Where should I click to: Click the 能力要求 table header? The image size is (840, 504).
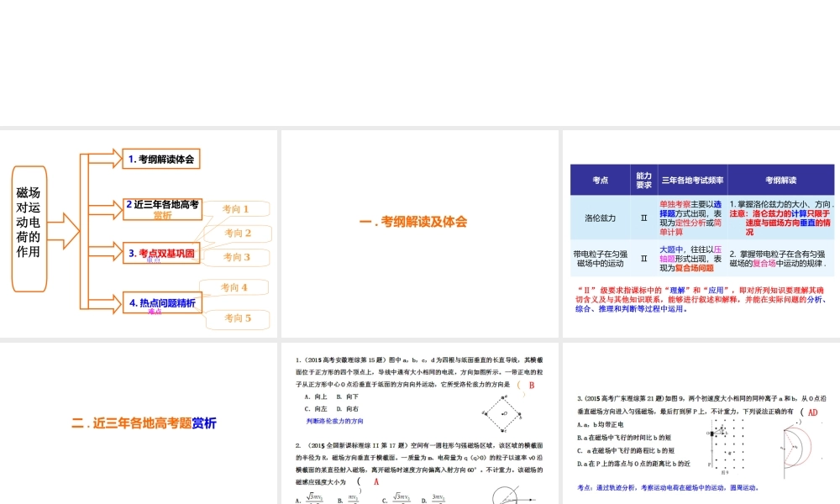point(644,180)
